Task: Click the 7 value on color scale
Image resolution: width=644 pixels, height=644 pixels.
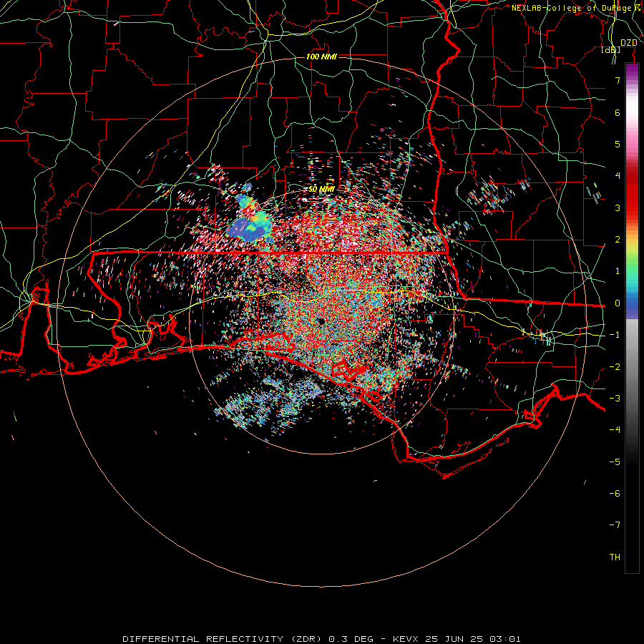Action: point(618,80)
